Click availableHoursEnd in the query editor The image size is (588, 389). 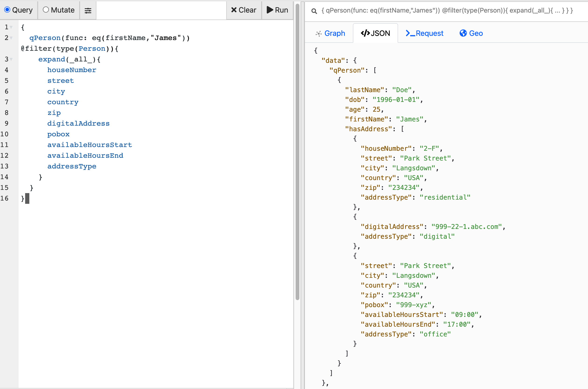pos(85,155)
